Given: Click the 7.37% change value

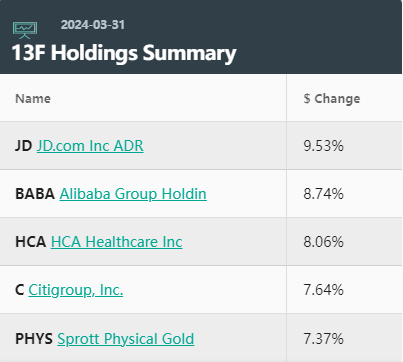Looking at the screenshot, I should tap(323, 339).
